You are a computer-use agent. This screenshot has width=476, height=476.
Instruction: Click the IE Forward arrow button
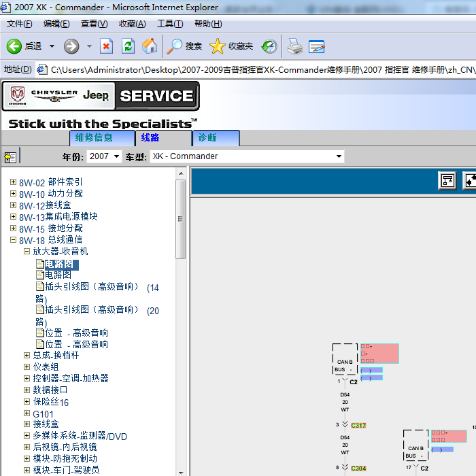71,46
